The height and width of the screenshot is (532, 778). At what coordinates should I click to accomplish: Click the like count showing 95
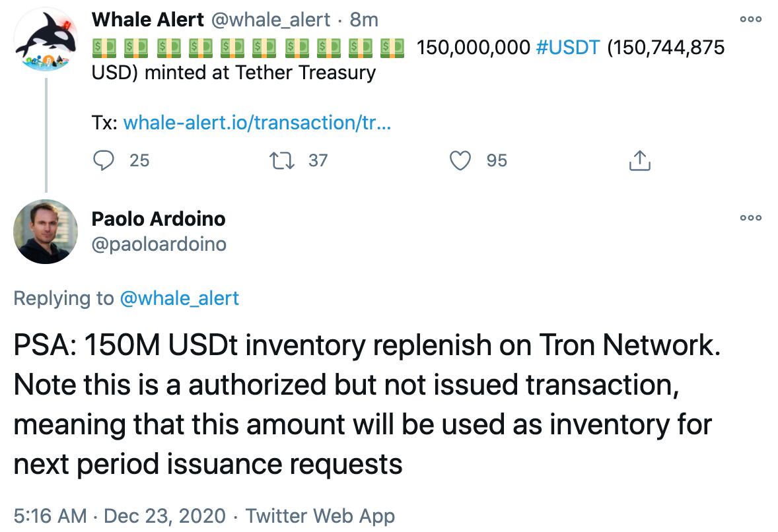(496, 160)
